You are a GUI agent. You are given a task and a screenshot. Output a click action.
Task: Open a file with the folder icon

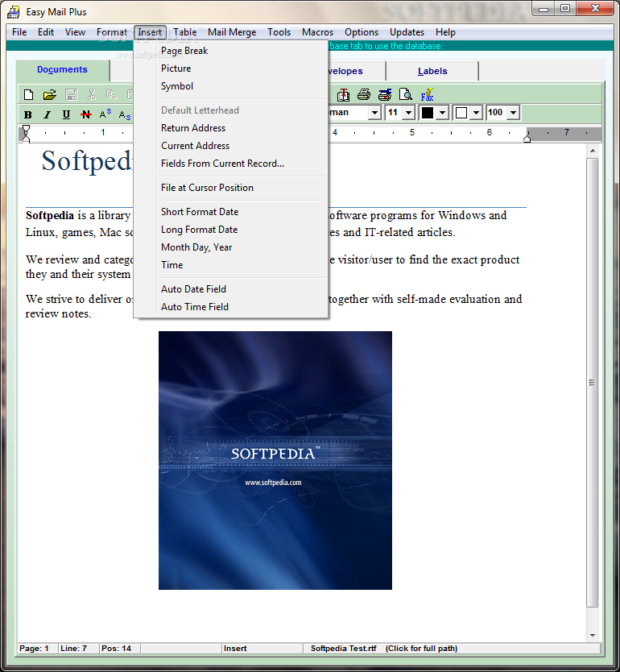[50, 94]
